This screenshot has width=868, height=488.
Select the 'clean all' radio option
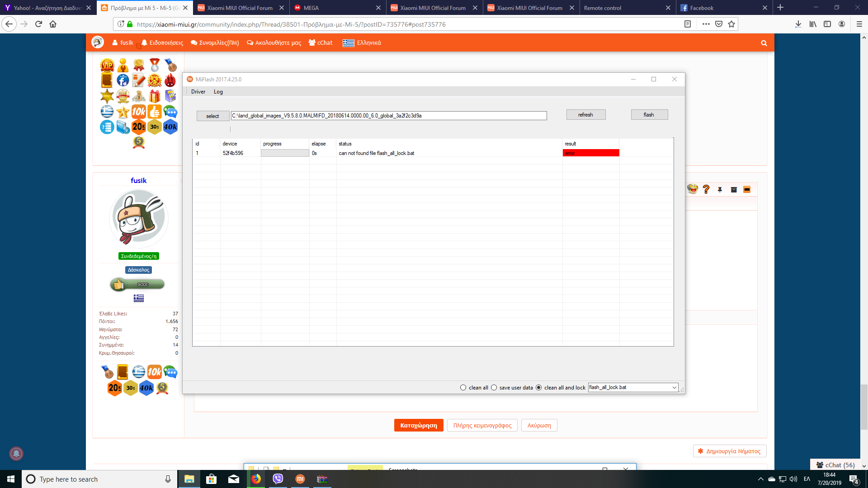pos(463,388)
